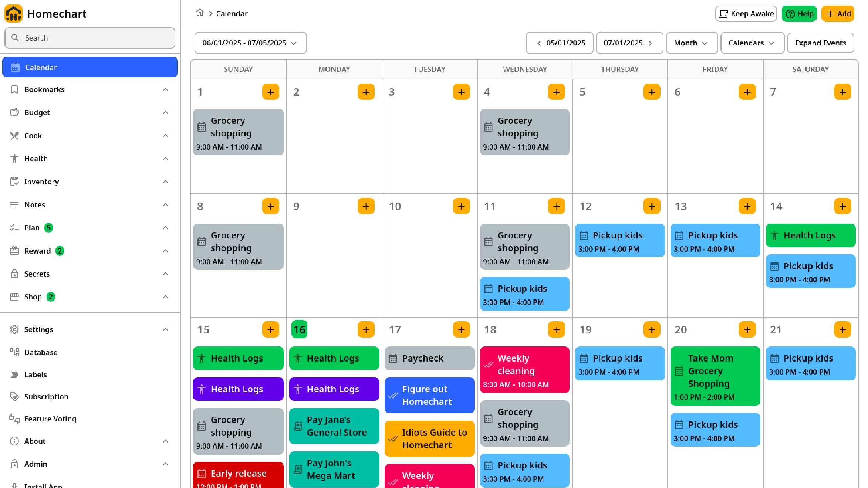868x488 pixels.
Task: Add event on June 16 plus icon
Action: (366, 329)
